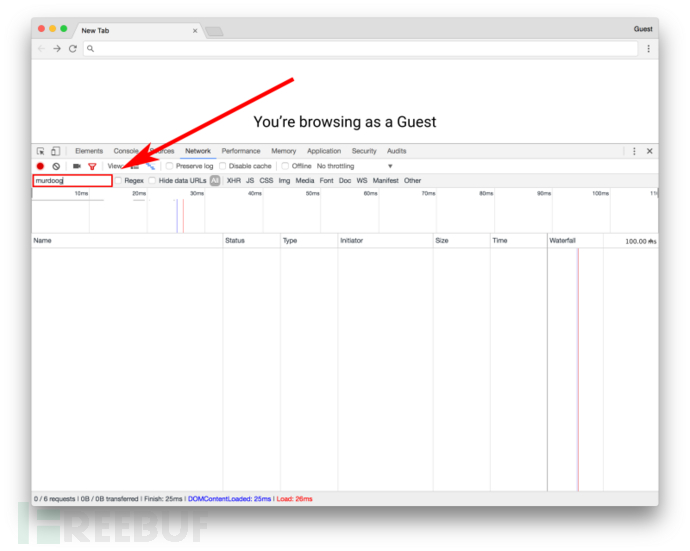Open DevTools customize menu dots
The image size is (690, 551).
[634, 151]
